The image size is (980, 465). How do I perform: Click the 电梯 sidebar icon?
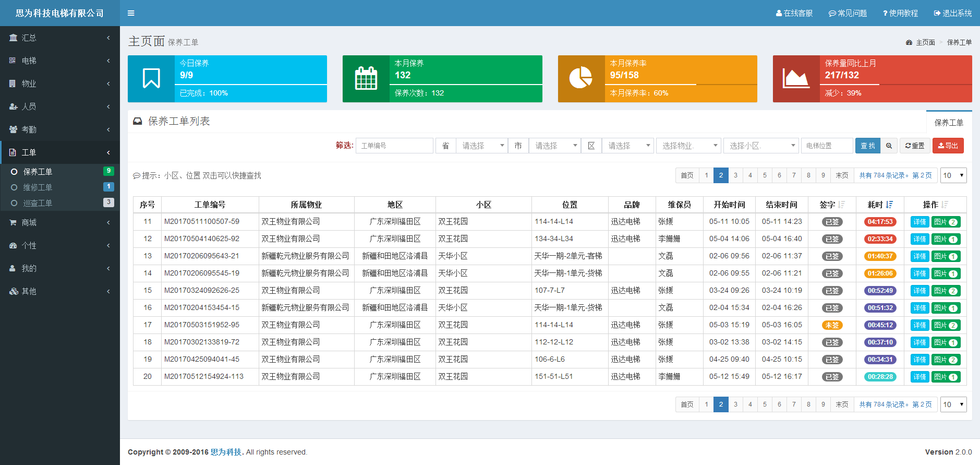13,61
